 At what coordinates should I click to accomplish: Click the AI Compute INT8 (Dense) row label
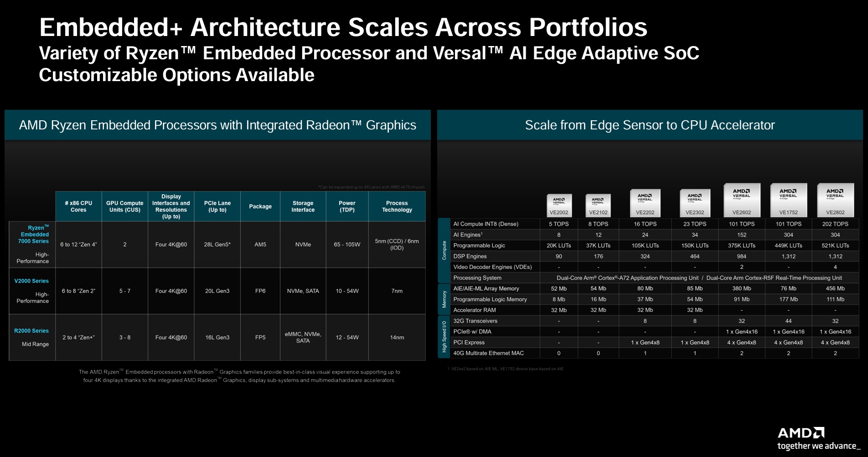[x=486, y=224]
